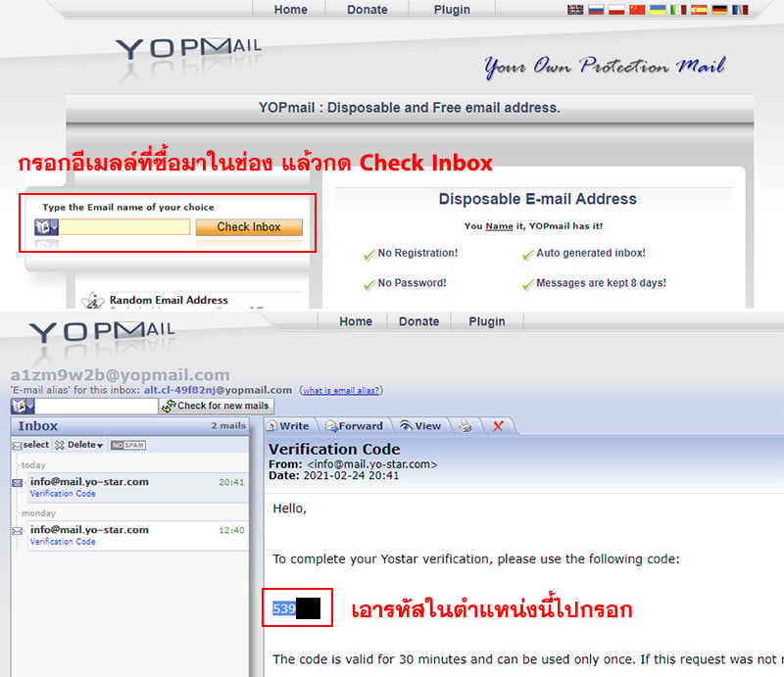The image size is (784, 677).
Task: Click the orange Check Inbox button
Action: 249,227
